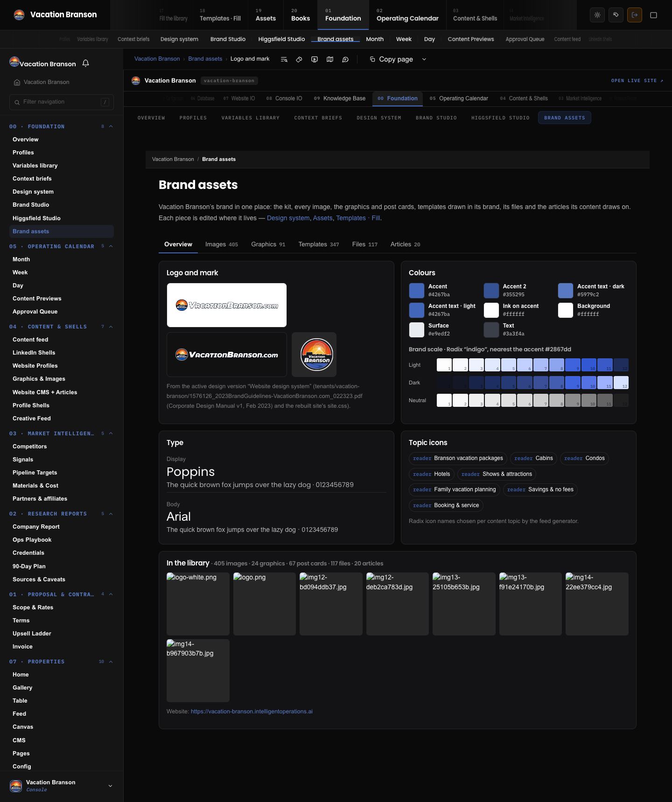672x802 pixels.
Task: Switch to the Templates 347 tab
Action: point(319,244)
